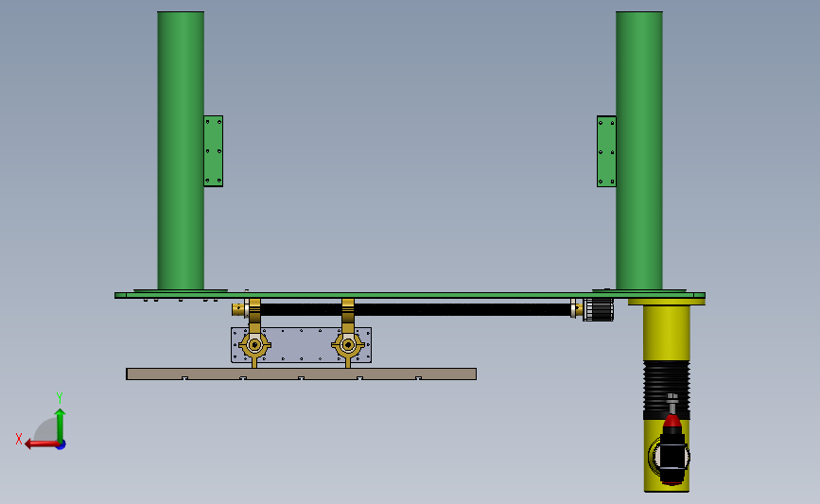Select the bracket plate on the left column
The height and width of the screenshot is (504, 820).
214,151
